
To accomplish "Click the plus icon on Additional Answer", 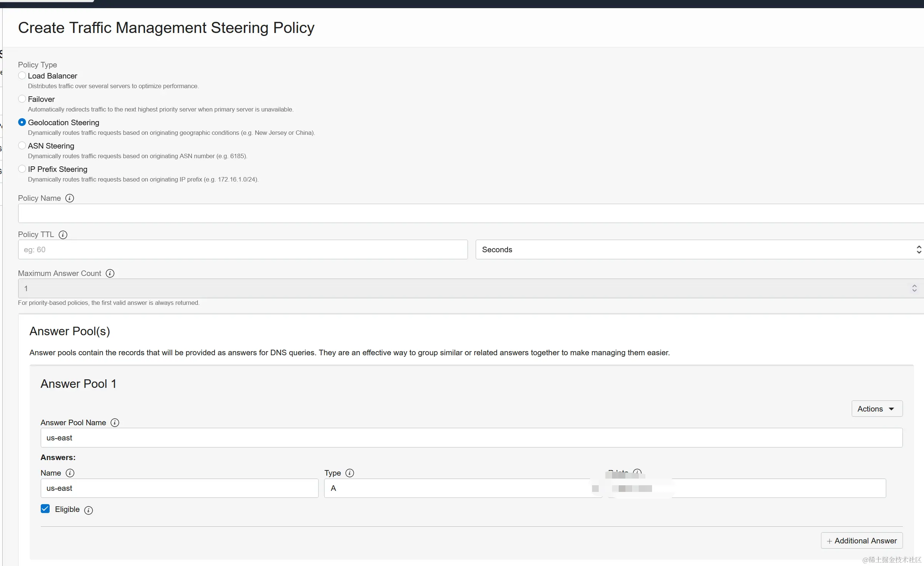I will click(829, 541).
